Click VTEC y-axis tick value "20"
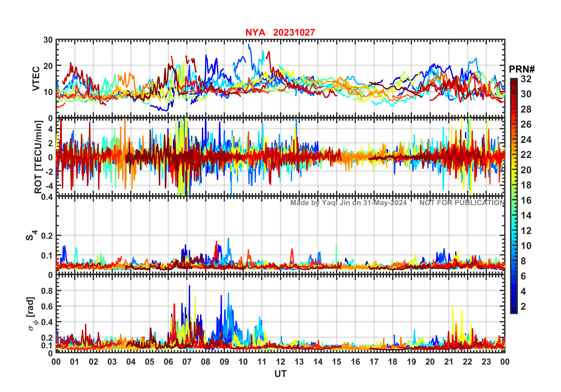 pyautogui.click(x=48, y=66)
